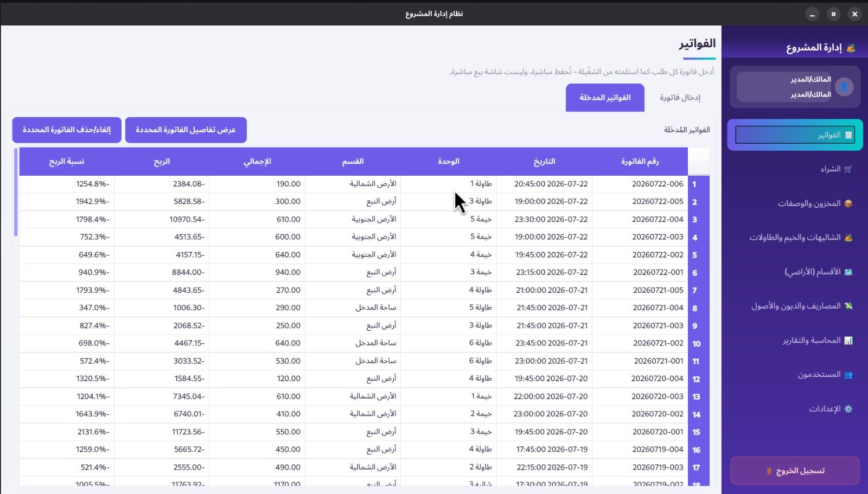Click the tent icon for الشاليهات والخيم والطاولات
Image resolution: width=868 pixels, height=494 pixels.
848,238
